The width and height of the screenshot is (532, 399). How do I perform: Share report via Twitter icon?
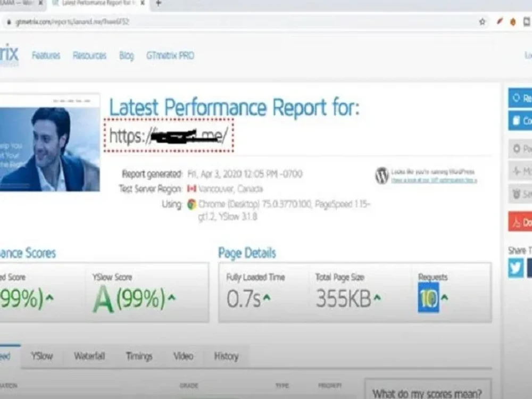[516, 268]
